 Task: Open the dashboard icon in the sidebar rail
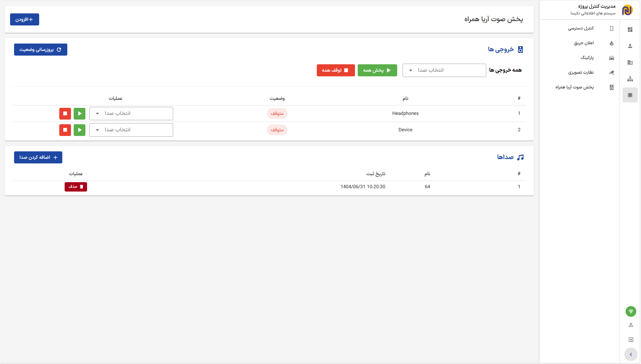coord(630,29)
